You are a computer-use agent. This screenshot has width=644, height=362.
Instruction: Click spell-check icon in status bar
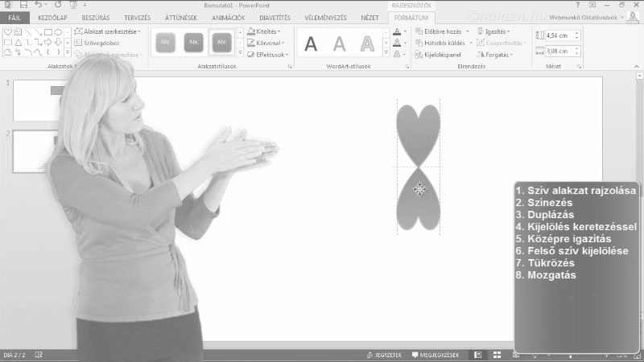tap(39, 355)
